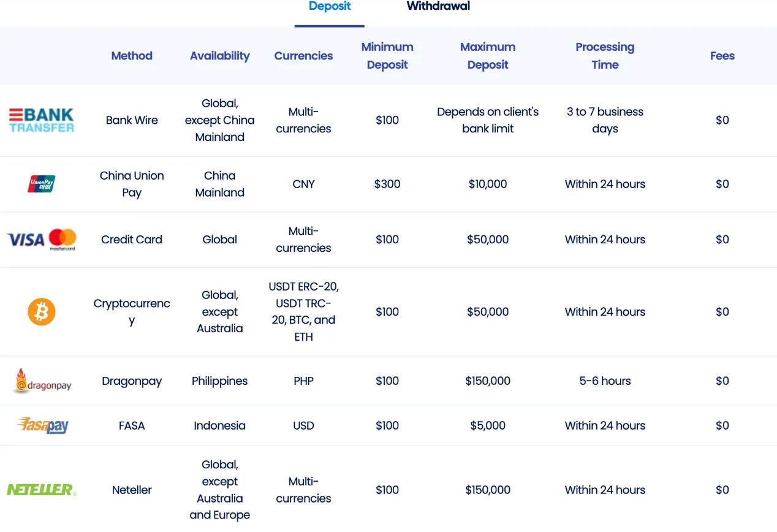Click the Visa Mastercard logo
This screenshot has width=777, height=532.
[x=42, y=240]
